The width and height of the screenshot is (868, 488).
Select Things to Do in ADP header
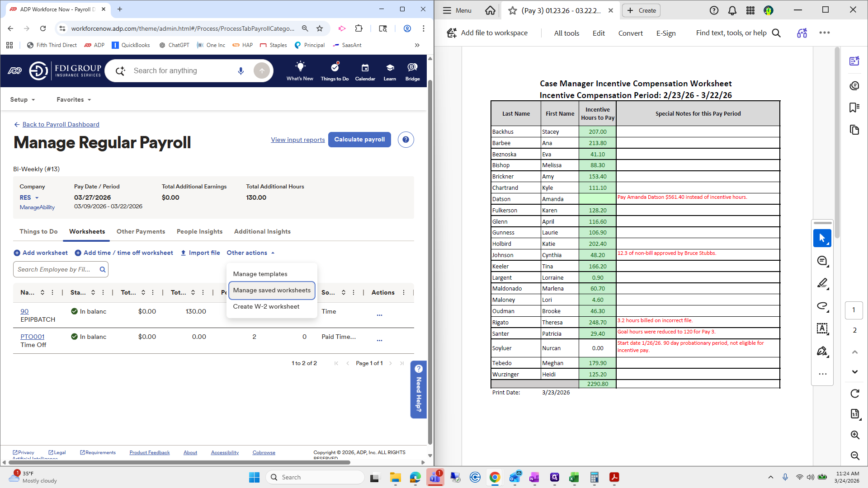[334, 70]
